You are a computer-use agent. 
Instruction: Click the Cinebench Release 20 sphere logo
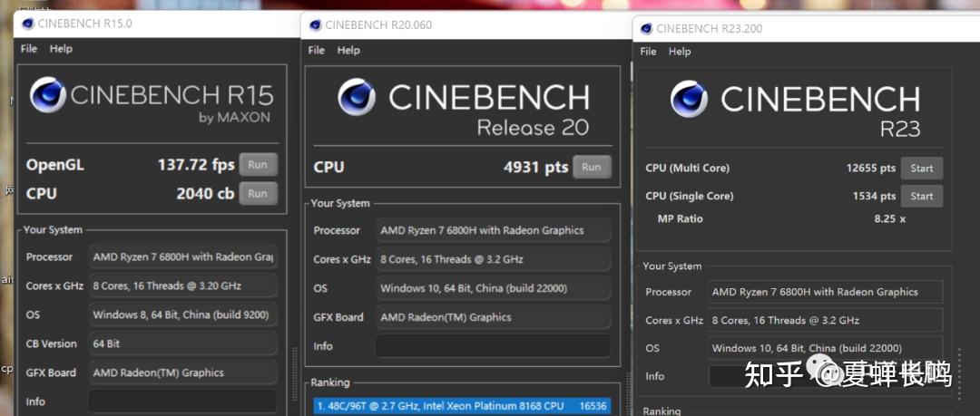point(357,97)
